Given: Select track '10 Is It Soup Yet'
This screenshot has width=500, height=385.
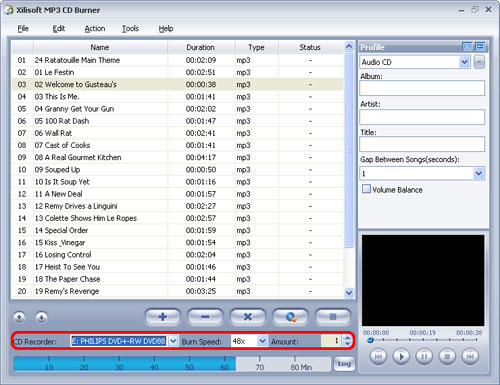Looking at the screenshot, I should tap(178, 182).
